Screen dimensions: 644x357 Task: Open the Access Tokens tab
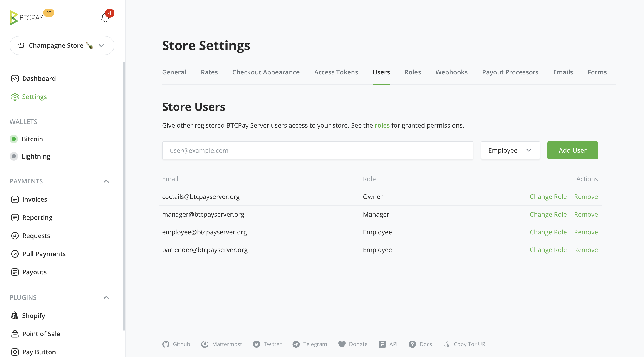tap(336, 72)
